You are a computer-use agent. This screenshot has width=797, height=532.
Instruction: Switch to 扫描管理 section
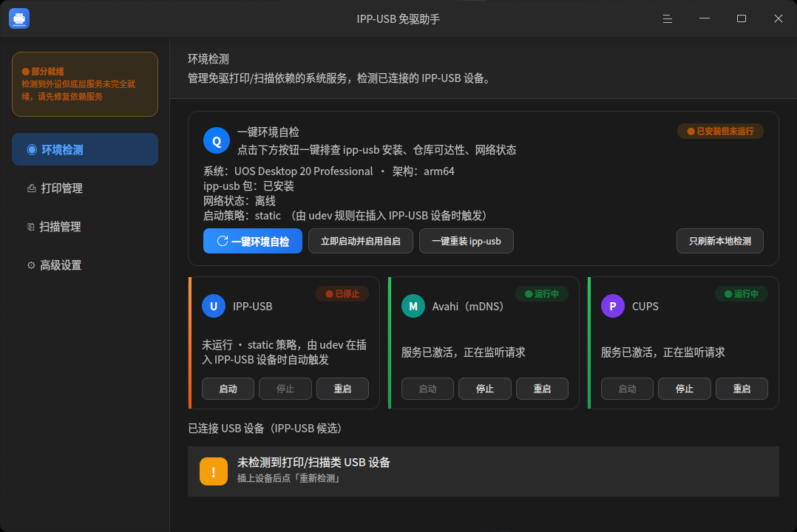(x=85, y=227)
